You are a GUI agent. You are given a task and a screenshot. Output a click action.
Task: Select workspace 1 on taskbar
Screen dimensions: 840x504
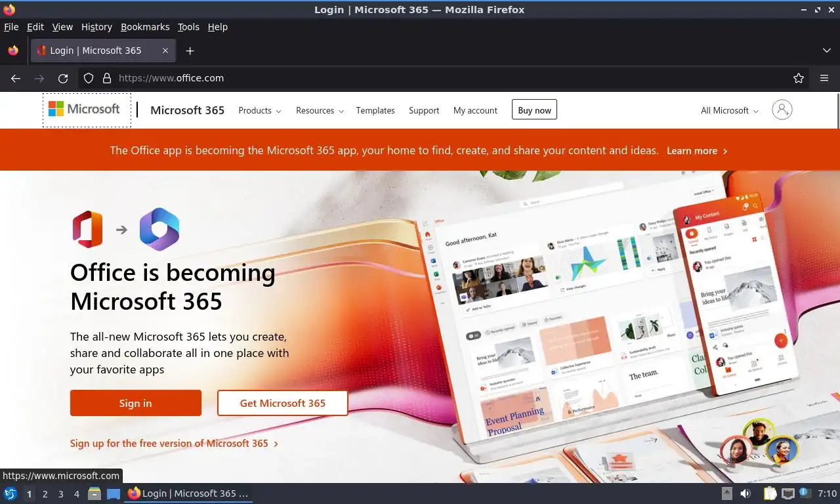(29, 494)
